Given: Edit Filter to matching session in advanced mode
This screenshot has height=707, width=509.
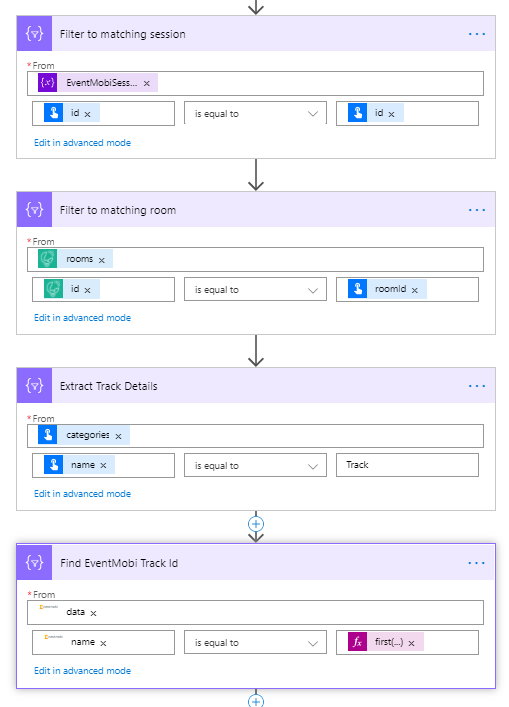Looking at the screenshot, I should tap(83, 142).
